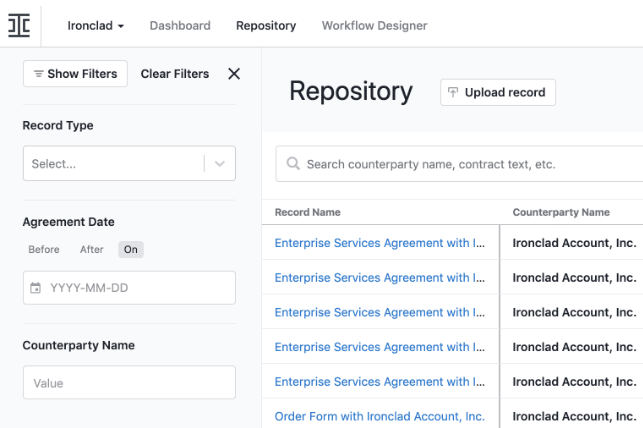Click the Counterparty Name value field
Image resolution: width=643 pixels, height=428 pixels.
click(x=129, y=383)
